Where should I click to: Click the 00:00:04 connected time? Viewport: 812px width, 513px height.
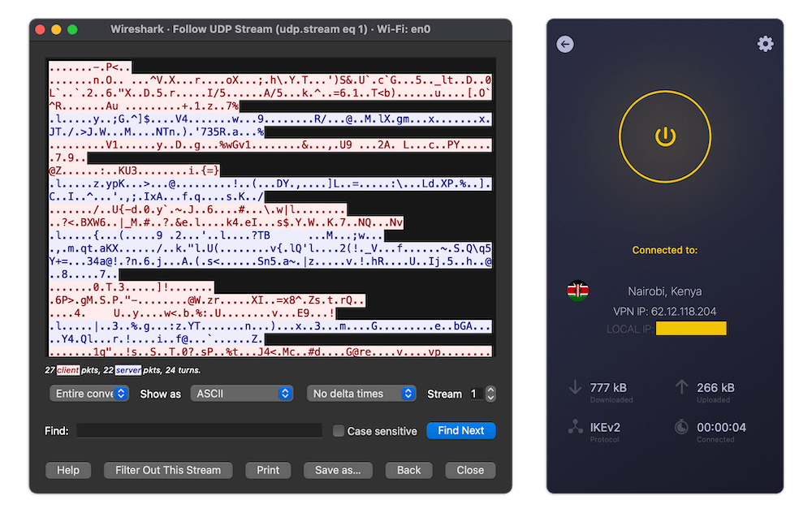[x=721, y=428]
